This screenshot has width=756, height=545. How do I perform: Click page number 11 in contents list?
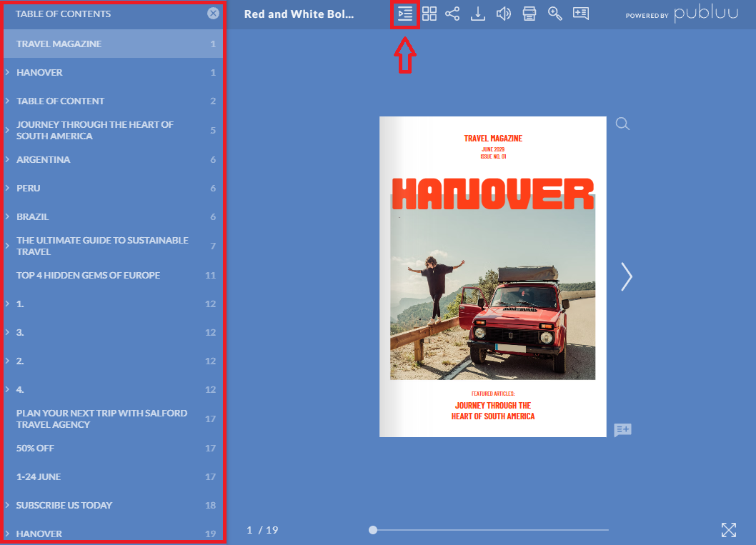point(210,275)
